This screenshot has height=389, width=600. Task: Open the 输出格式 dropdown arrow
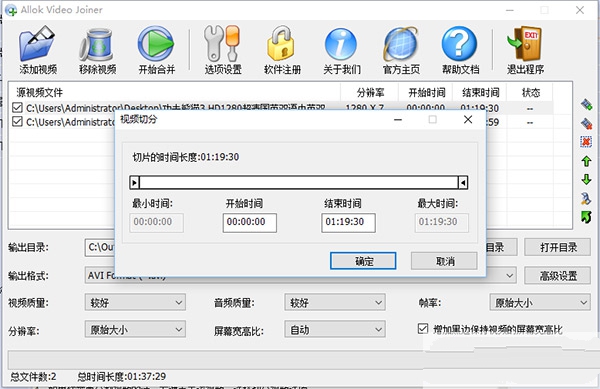tap(509, 275)
